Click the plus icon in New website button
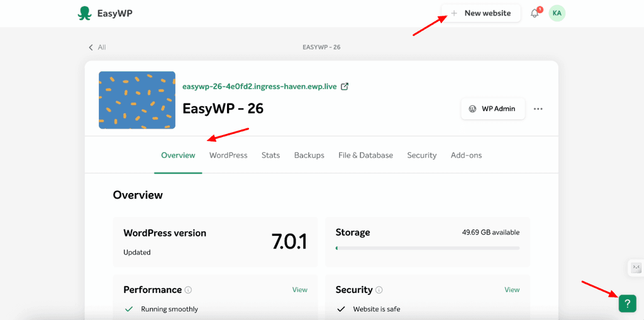The height and width of the screenshot is (320, 644). (454, 13)
